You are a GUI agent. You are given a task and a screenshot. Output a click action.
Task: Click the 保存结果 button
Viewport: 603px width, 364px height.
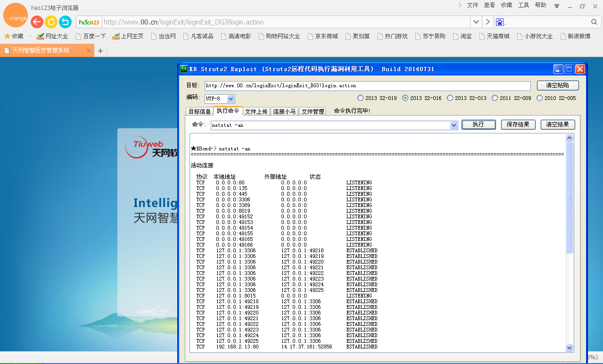518,124
